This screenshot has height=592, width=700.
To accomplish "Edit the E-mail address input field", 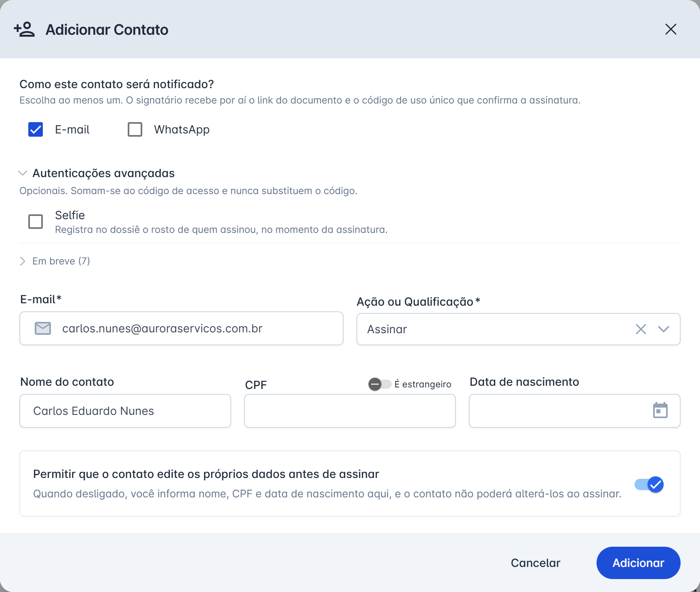I will pyautogui.click(x=181, y=328).
